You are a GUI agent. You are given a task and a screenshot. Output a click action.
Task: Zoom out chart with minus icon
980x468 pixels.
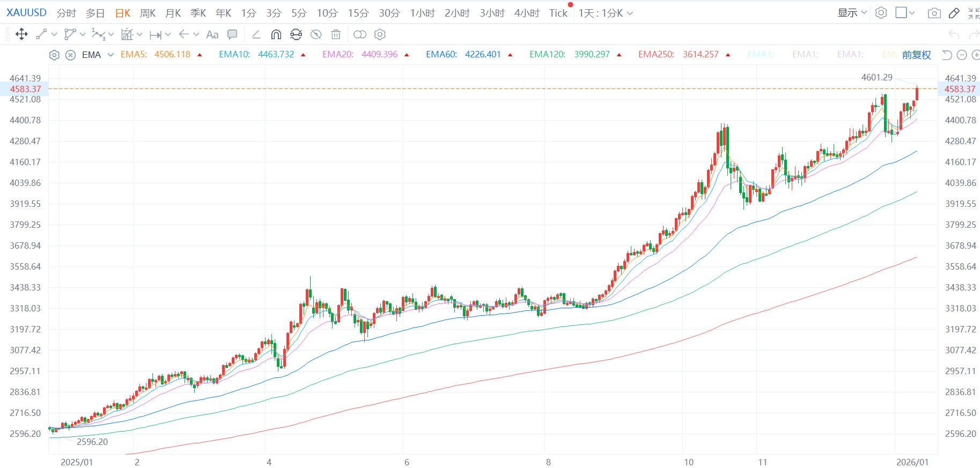[962, 55]
